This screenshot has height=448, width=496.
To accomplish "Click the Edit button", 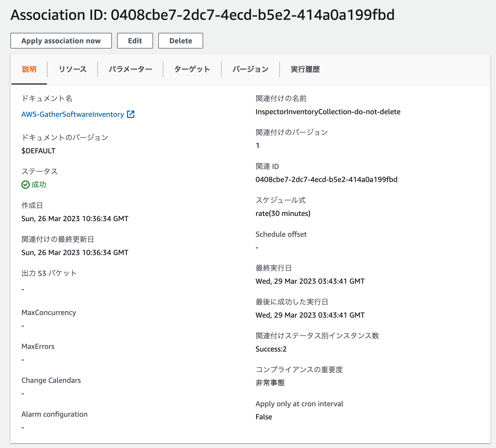I will pyautogui.click(x=135, y=41).
